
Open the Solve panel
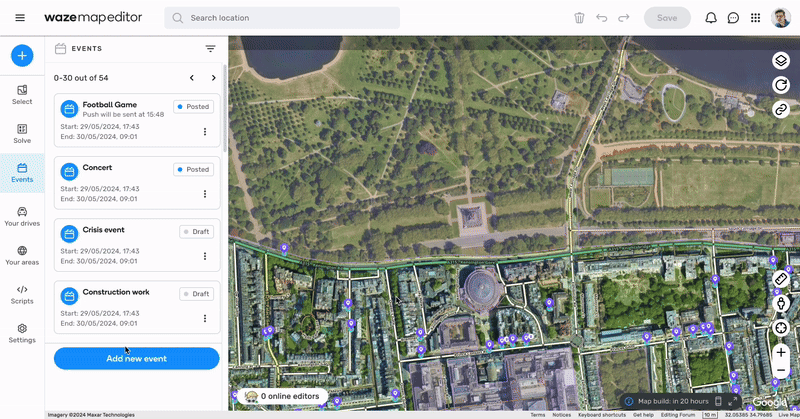[x=22, y=134]
